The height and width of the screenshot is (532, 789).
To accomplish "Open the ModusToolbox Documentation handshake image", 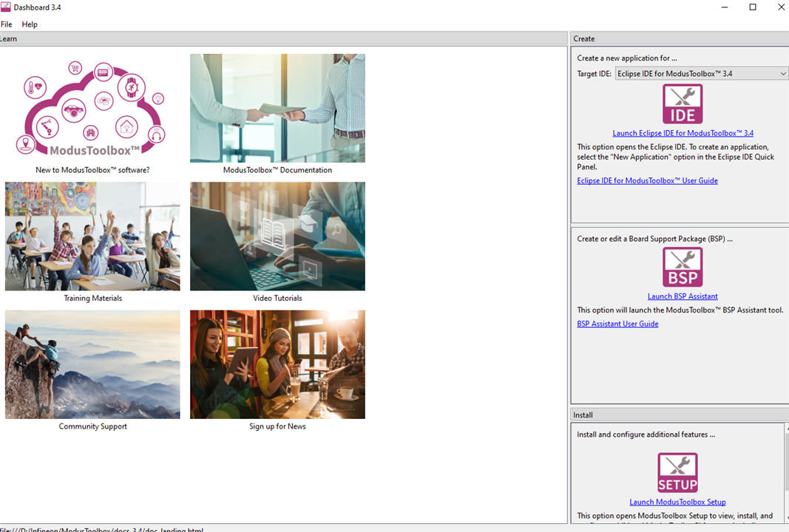I will point(277,108).
